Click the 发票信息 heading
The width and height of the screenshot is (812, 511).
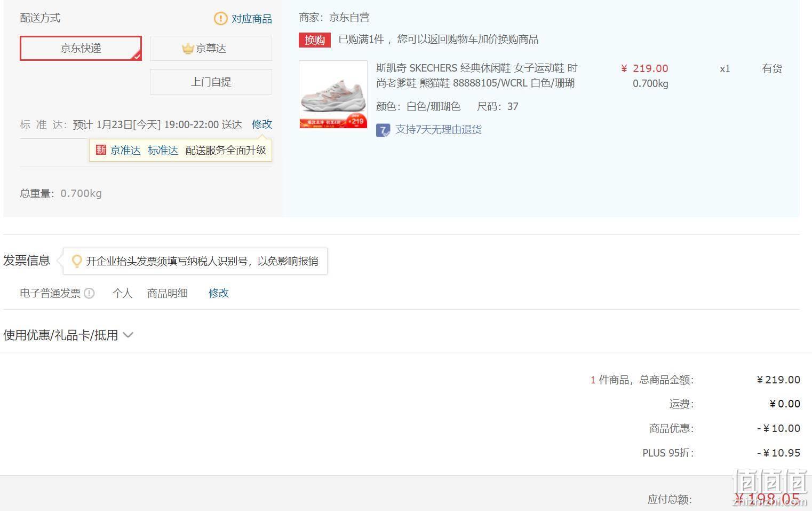pyautogui.click(x=27, y=261)
